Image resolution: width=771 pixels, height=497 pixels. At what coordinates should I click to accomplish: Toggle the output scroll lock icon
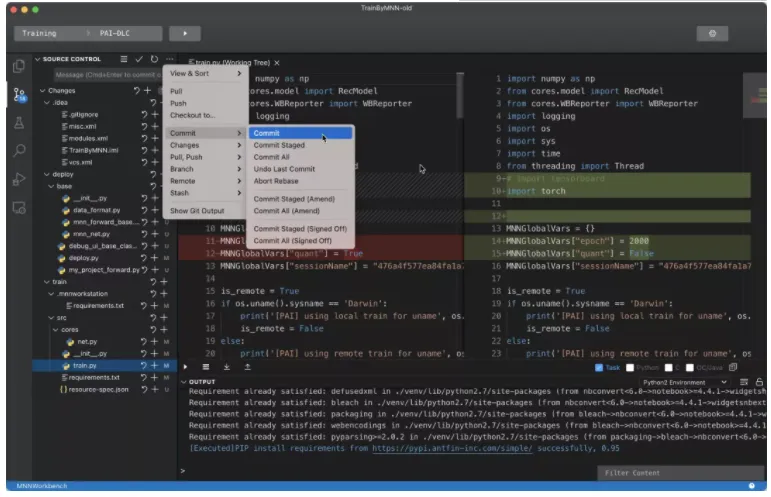click(759, 382)
